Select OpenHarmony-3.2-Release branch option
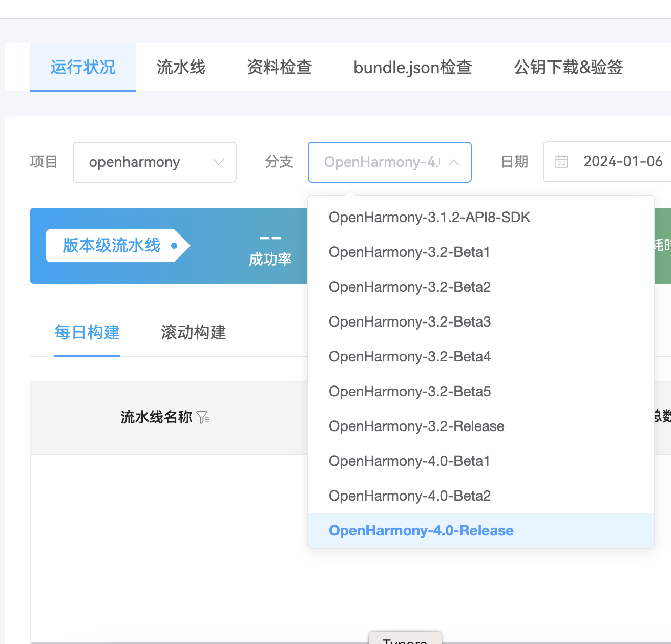 pos(481,426)
